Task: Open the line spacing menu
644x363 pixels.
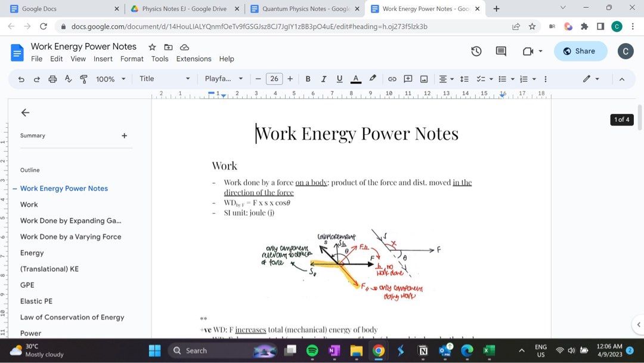Action: tap(465, 78)
